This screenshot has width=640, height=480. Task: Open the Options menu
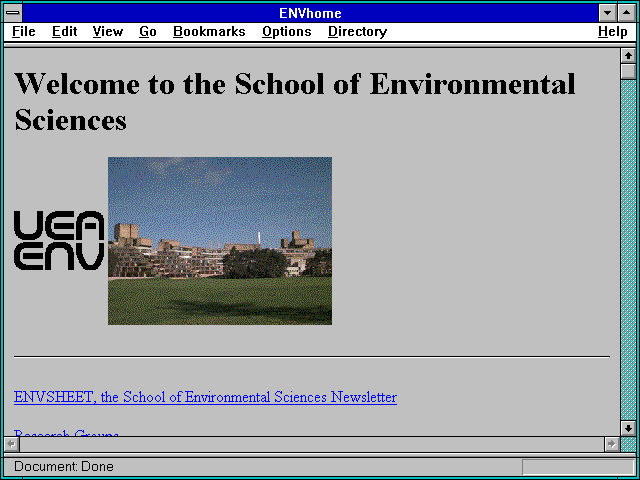point(287,32)
